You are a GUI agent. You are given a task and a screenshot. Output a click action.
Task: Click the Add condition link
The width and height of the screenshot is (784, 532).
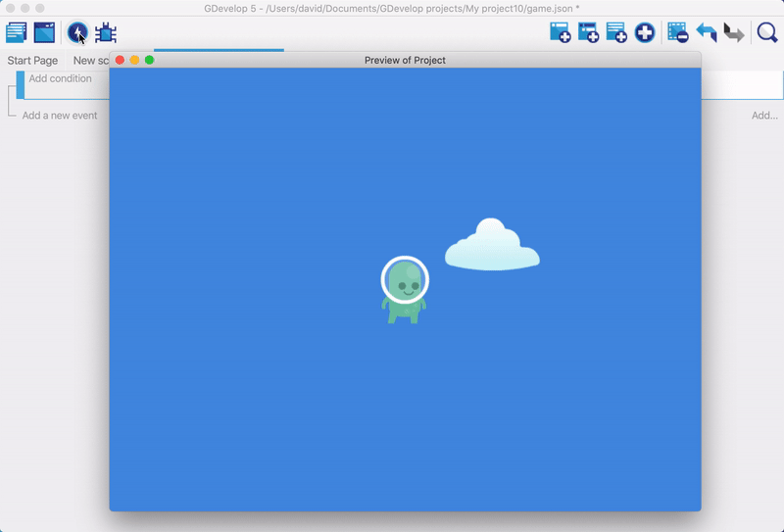click(60, 79)
